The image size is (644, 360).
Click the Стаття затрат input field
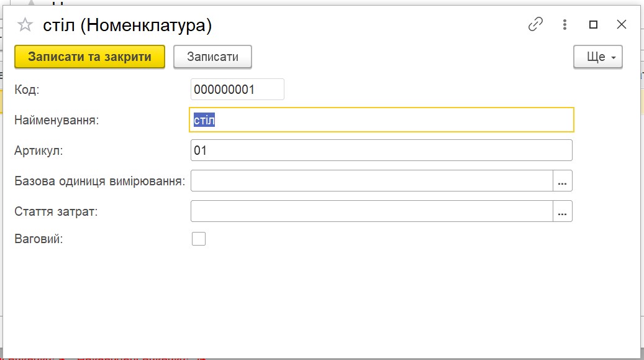[x=372, y=211]
